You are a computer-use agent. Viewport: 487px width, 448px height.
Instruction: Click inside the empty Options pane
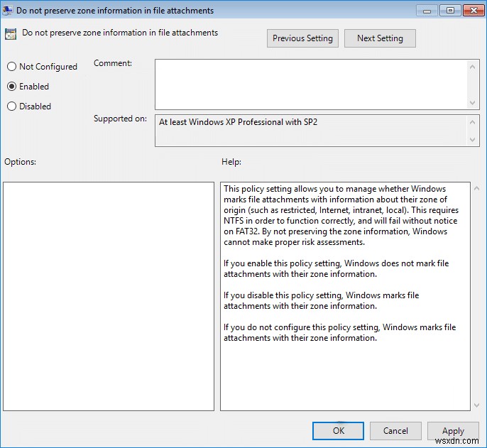tap(109, 296)
